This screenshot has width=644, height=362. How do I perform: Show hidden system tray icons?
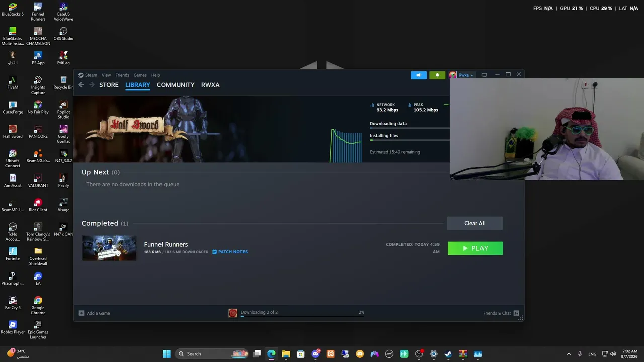coord(569,354)
